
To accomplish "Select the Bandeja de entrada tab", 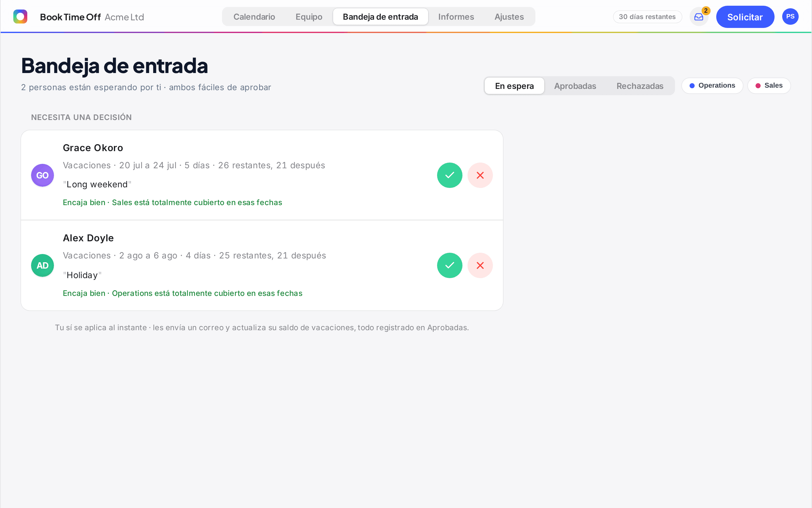I will click(381, 17).
